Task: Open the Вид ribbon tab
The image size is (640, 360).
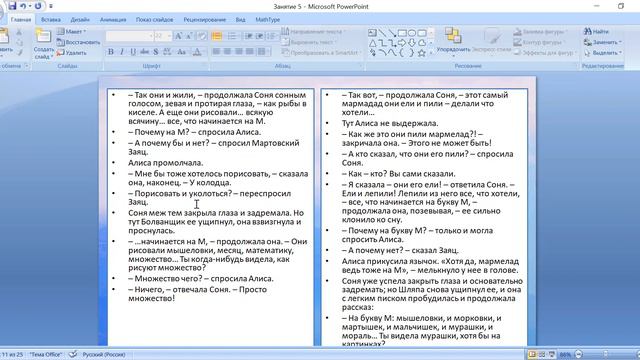Action: (x=240, y=19)
